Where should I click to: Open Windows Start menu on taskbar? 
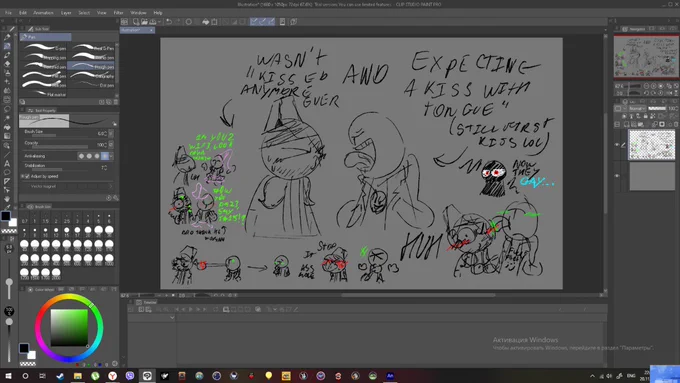pos(8,376)
